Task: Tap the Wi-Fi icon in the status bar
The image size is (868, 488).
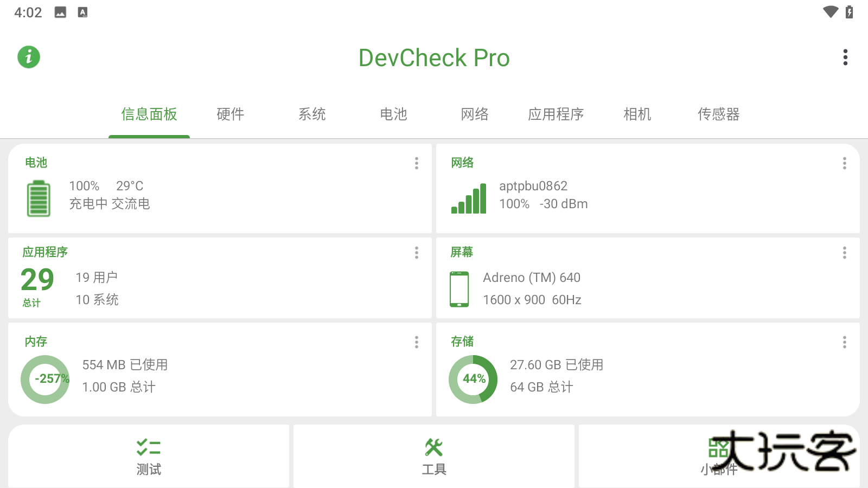Action: [831, 12]
